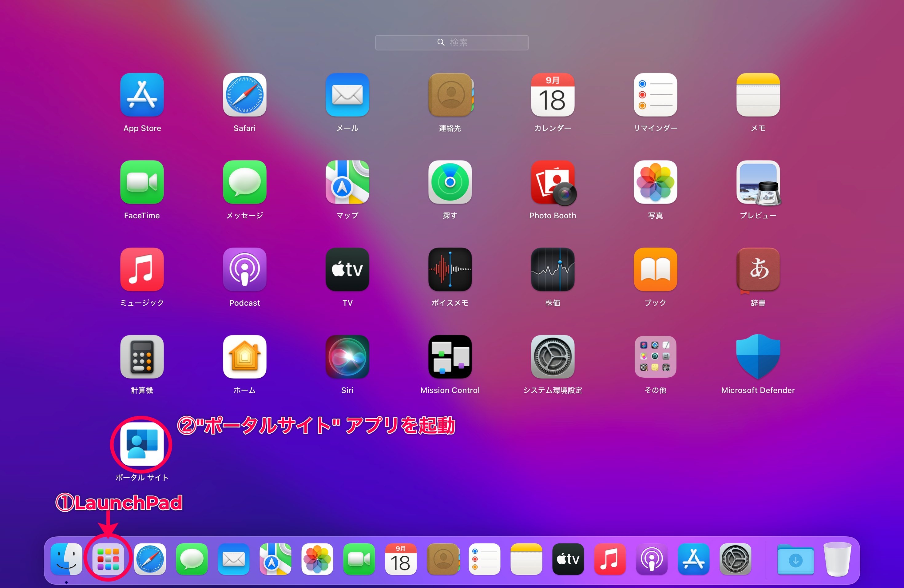
Task: Open Finder from the Dock
Action: point(66,559)
